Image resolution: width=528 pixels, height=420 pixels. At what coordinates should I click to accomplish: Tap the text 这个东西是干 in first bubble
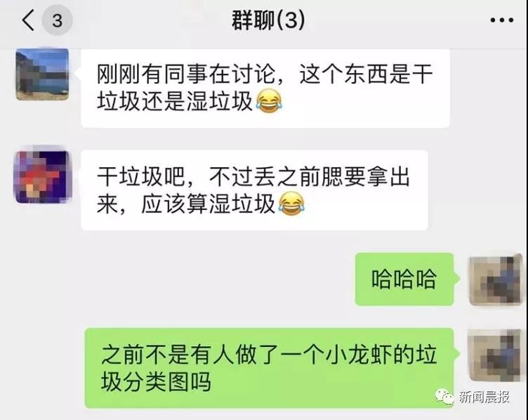coord(366,74)
